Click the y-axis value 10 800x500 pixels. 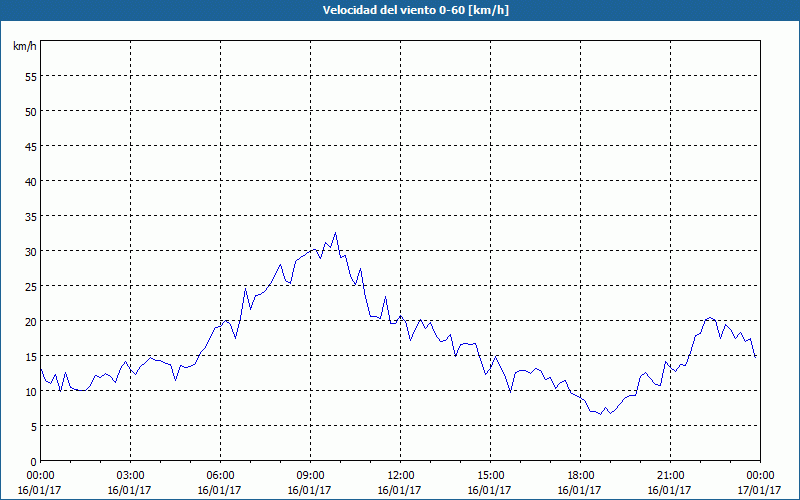pos(31,391)
